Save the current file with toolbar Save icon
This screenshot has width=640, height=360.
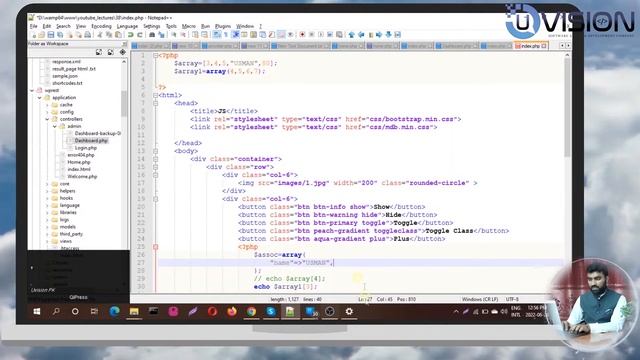click(51, 35)
